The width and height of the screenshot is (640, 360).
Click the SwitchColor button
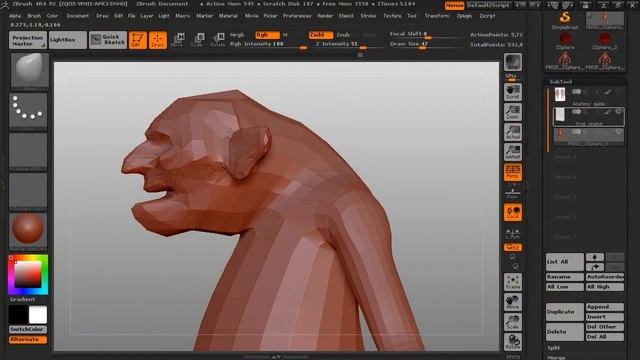click(27, 329)
